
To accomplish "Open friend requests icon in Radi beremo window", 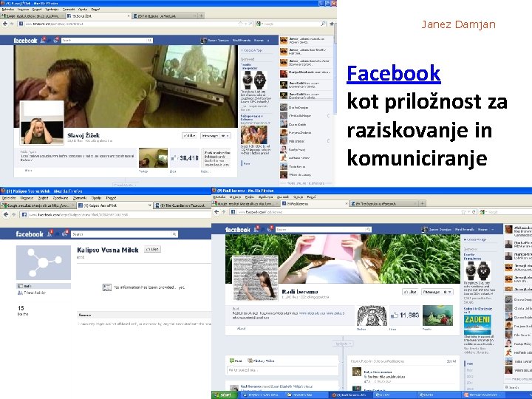I will 257,229.
